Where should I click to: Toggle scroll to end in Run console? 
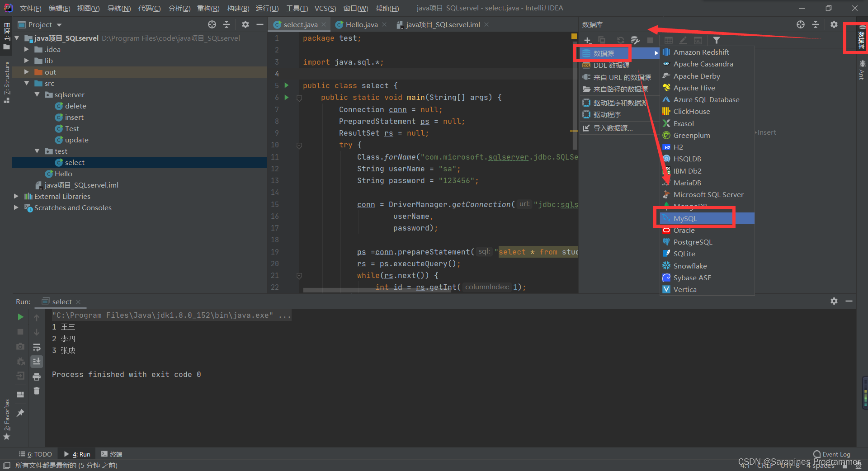pyautogui.click(x=37, y=361)
